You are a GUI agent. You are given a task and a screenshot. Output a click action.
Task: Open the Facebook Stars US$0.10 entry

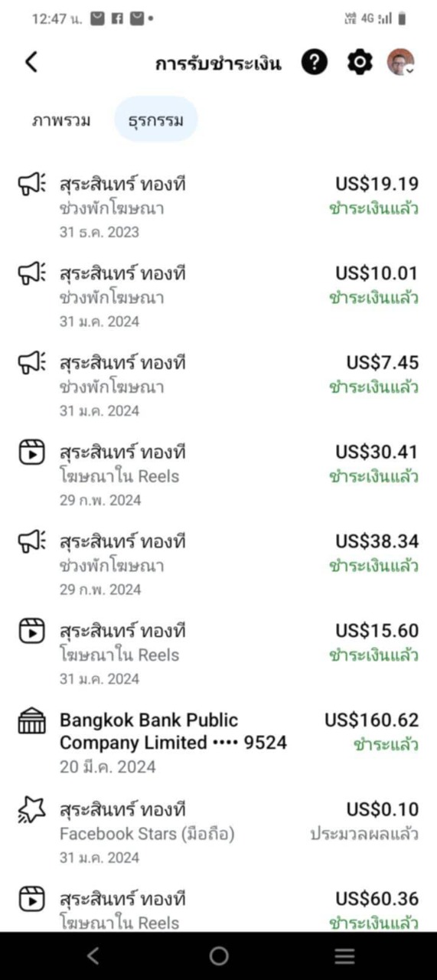(x=218, y=832)
